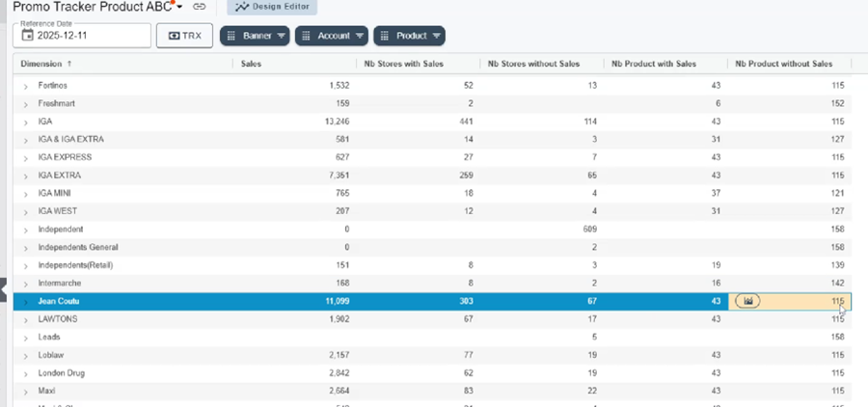Expand the Independent row
This screenshot has height=407, width=868.
click(x=25, y=230)
